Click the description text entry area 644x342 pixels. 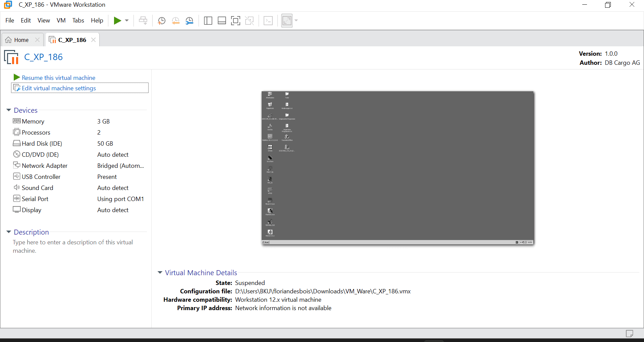coord(73,246)
